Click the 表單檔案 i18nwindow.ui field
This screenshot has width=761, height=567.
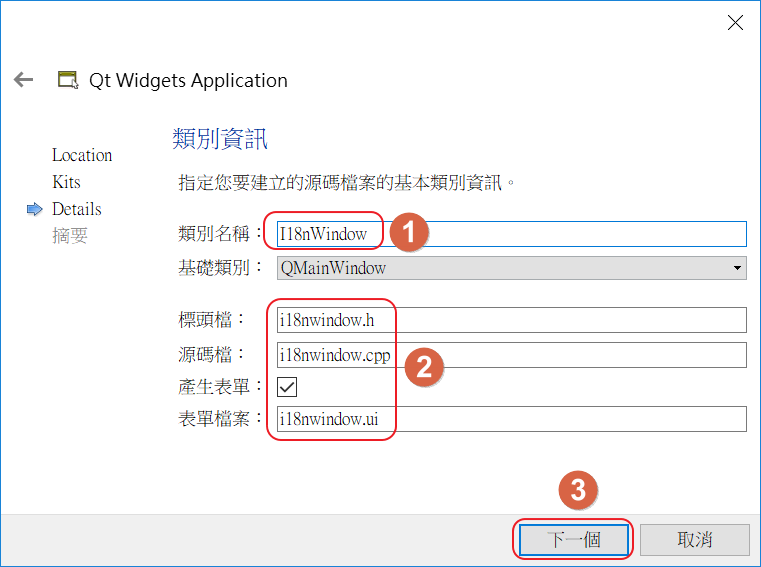(512, 419)
